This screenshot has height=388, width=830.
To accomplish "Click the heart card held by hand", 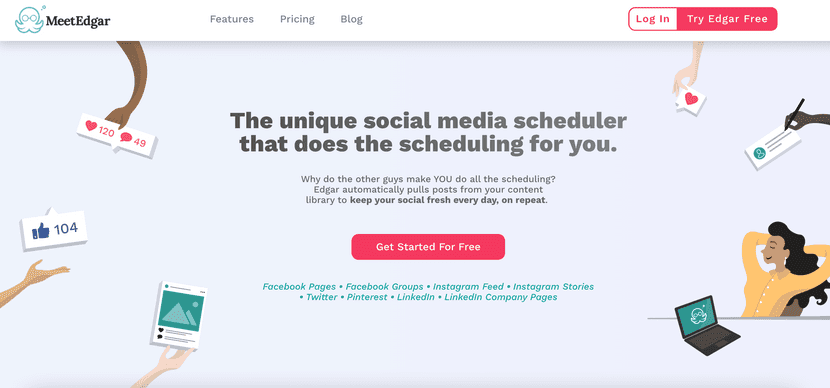I will (x=691, y=100).
